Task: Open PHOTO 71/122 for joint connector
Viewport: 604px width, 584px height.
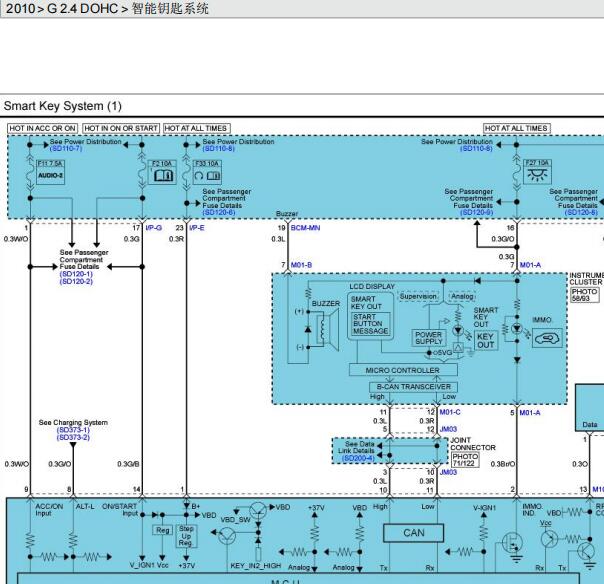Action: (x=465, y=460)
